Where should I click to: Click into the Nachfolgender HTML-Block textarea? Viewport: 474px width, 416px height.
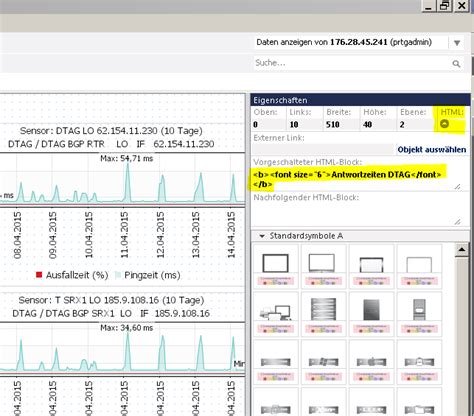[357, 214]
